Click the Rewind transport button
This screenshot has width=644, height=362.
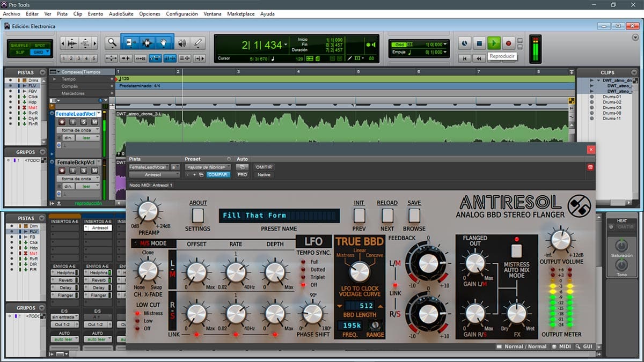(x=480, y=58)
